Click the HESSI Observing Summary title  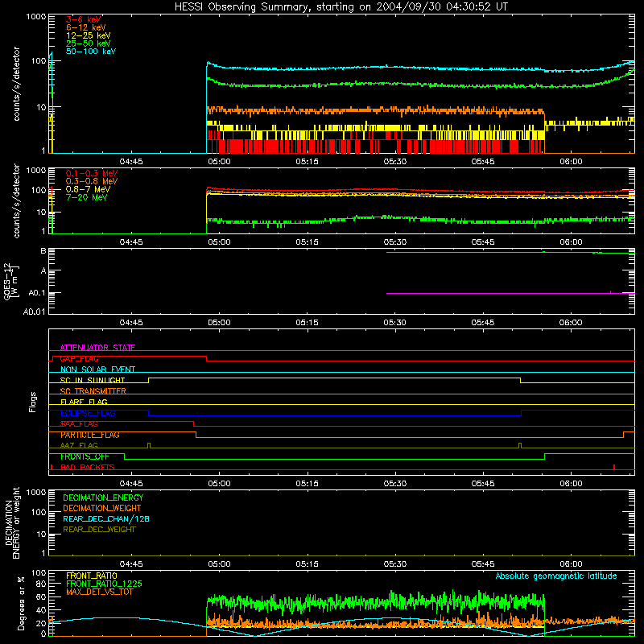341,7
